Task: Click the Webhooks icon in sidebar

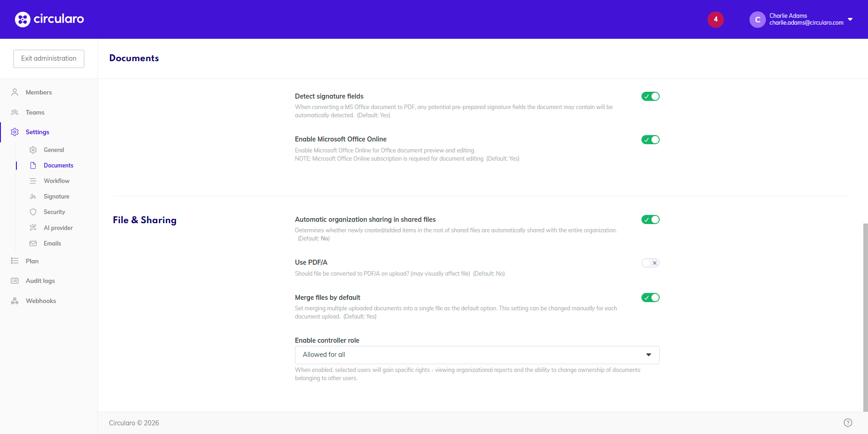Action: coord(15,301)
